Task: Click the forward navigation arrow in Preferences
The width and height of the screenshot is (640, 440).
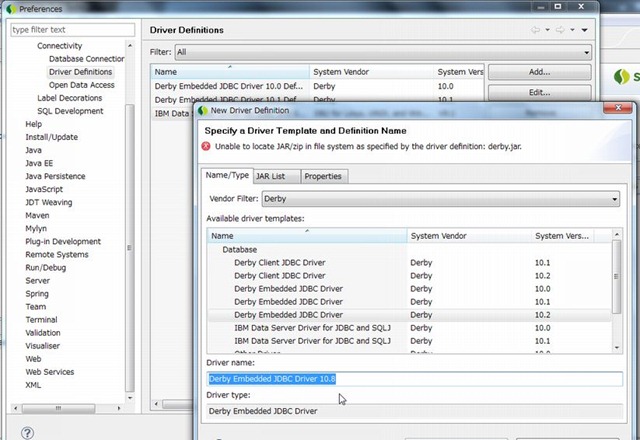Action: point(562,30)
